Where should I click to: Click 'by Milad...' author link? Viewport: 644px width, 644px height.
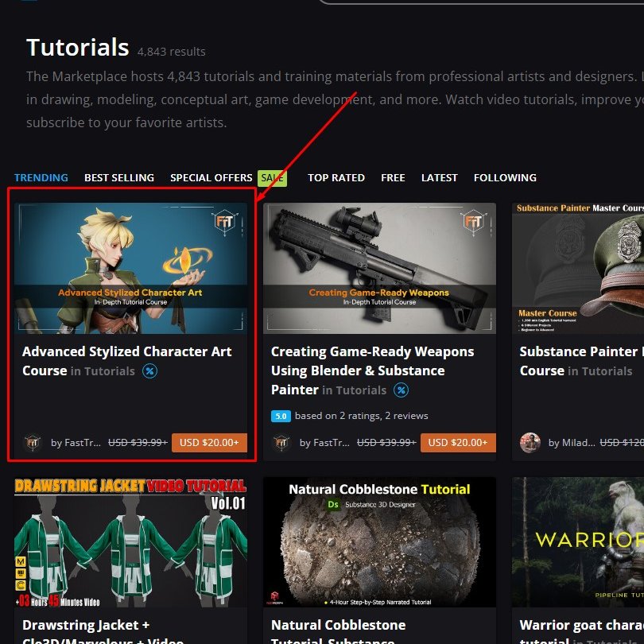click(x=572, y=443)
